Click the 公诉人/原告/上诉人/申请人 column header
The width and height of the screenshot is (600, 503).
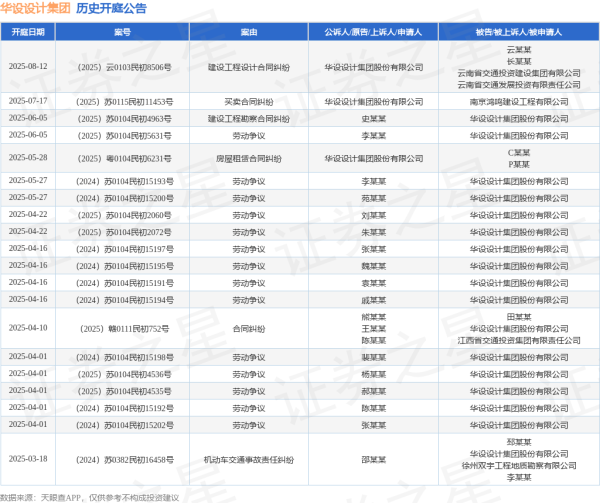373,32
